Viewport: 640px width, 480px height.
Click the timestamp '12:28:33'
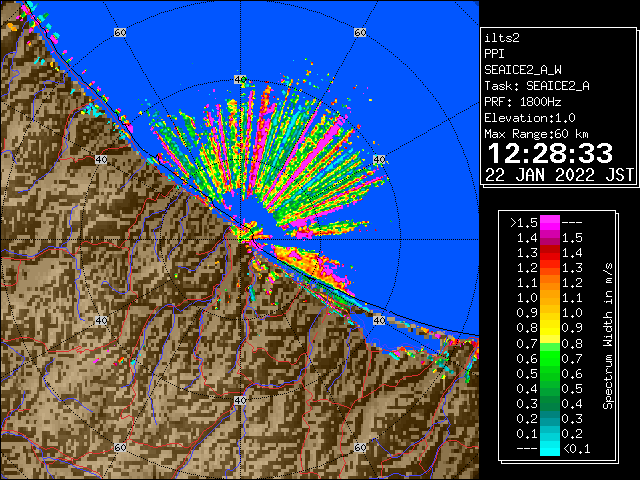pyautogui.click(x=550, y=153)
